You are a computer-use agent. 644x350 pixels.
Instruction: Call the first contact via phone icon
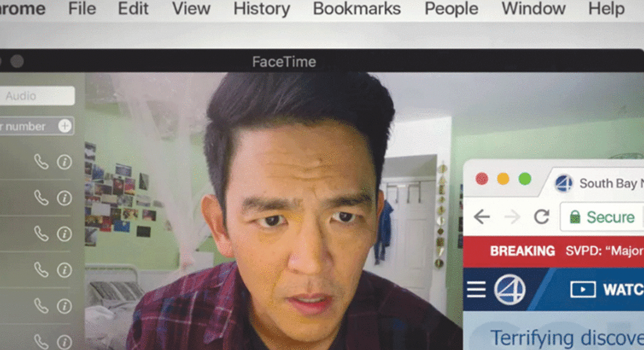[41, 162]
